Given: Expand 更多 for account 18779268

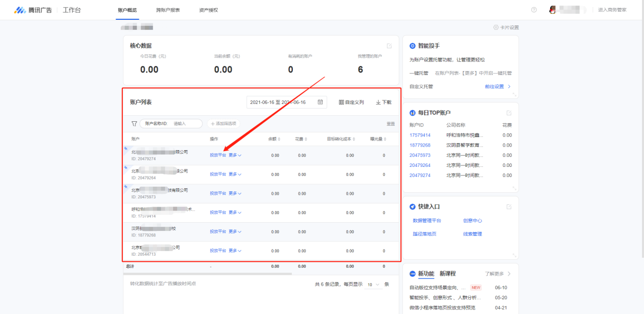Looking at the screenshot, I should coord(235,232).
